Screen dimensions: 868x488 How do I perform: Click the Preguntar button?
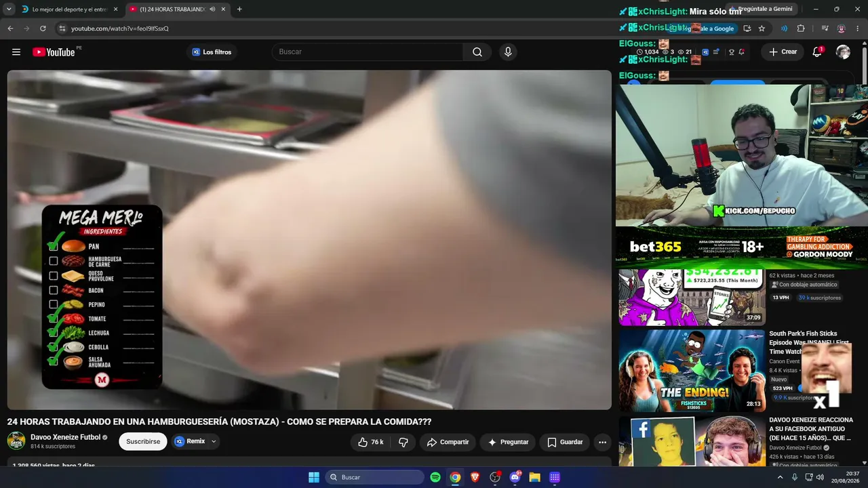point(508,442)
